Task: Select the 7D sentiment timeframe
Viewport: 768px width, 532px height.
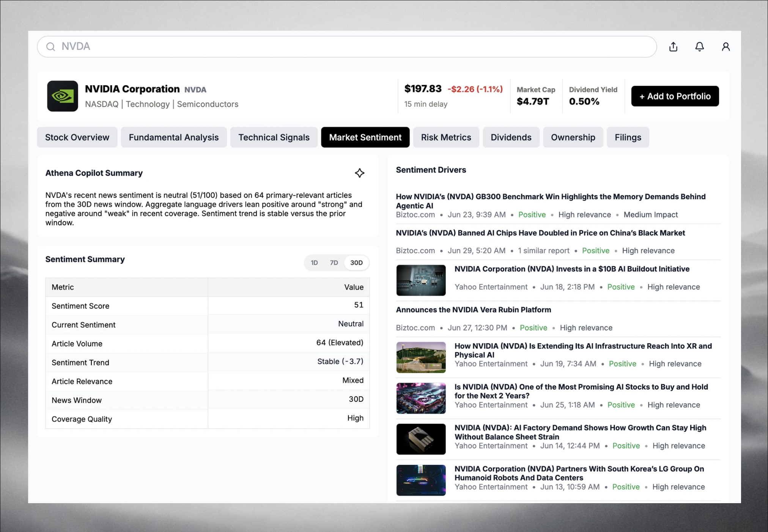Action: [x=334, y=263]
